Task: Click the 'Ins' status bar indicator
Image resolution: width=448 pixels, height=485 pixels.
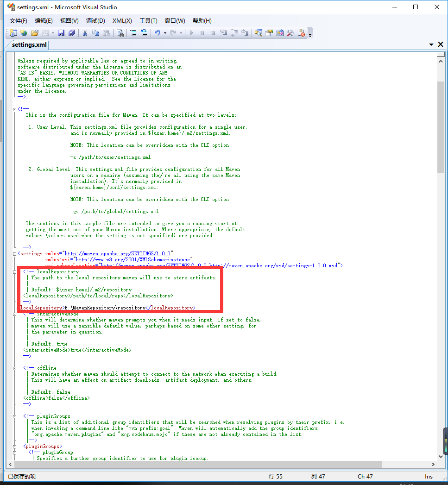Action: click(x=429, y=477)
